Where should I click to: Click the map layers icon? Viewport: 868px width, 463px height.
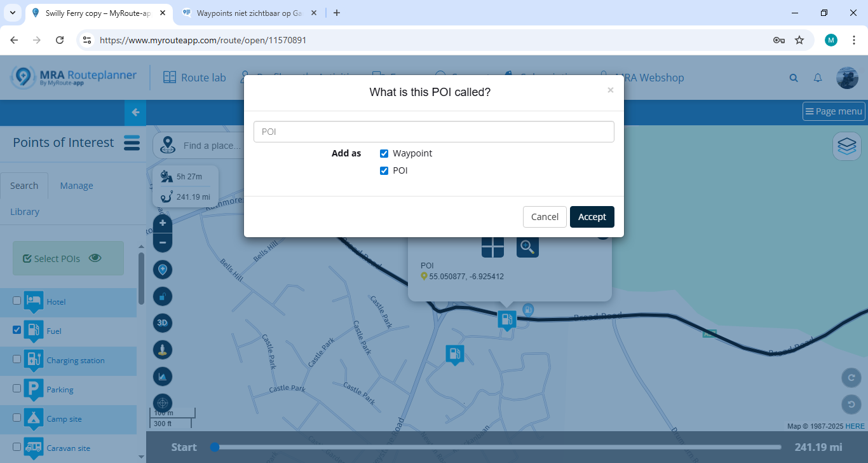point(846,146)
